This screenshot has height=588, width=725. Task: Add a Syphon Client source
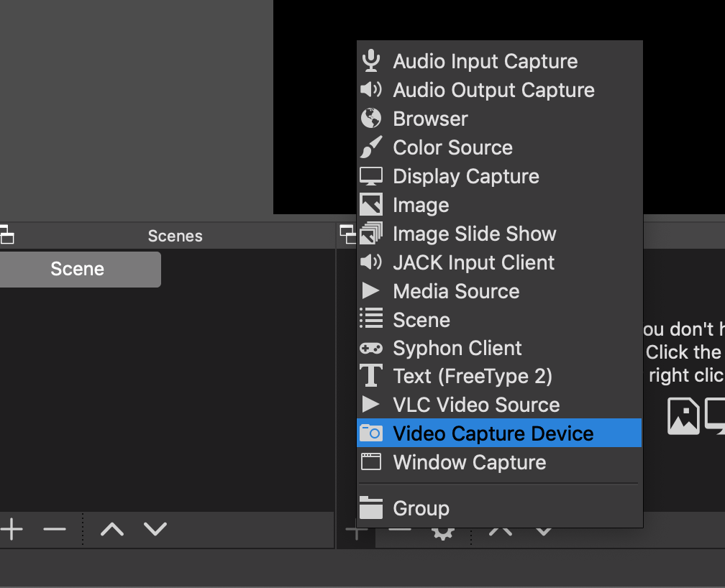[457, 348]
